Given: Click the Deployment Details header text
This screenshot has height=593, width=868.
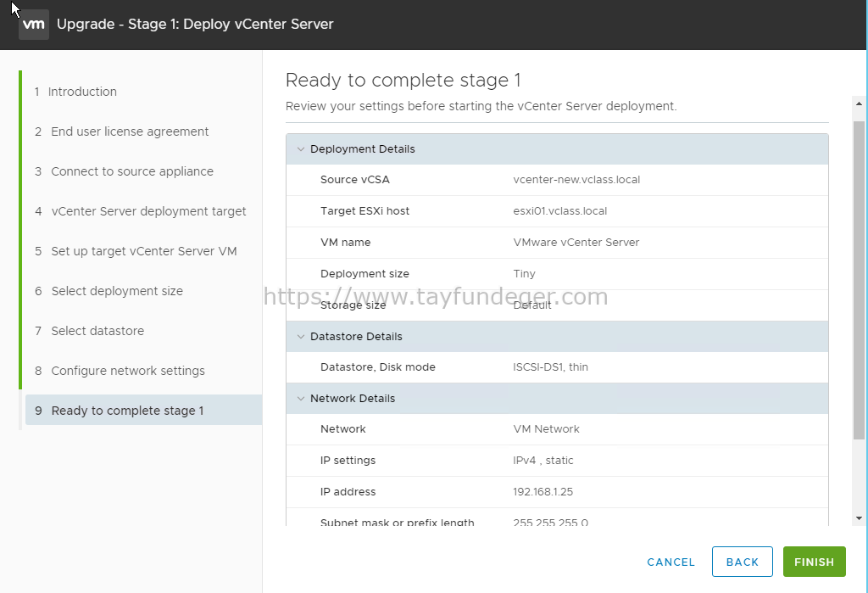Looking at the screenshot, I should tap(363, 149).
